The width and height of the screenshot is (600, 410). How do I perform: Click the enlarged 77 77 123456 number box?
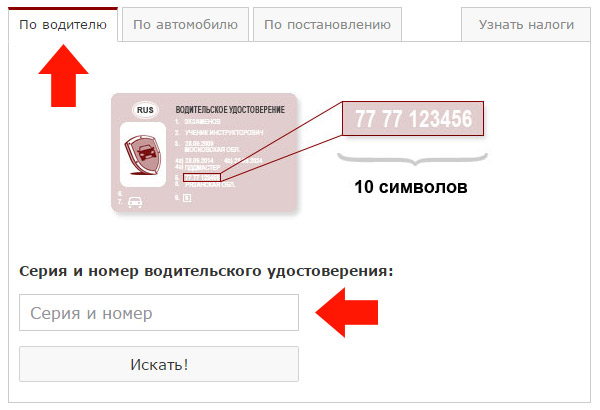(x=413, y=118)
